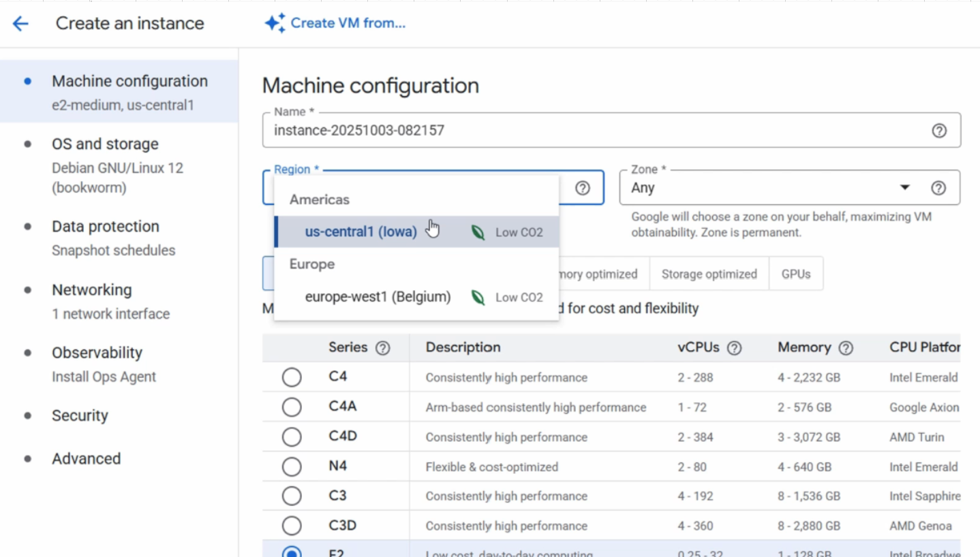
Task: Click '1 network interface' subtitle in sidebar
Action: click(110, 314)
